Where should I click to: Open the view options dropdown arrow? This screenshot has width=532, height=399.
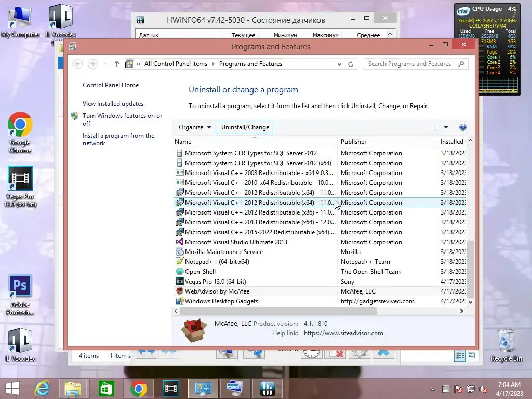(x=446, y=127)
